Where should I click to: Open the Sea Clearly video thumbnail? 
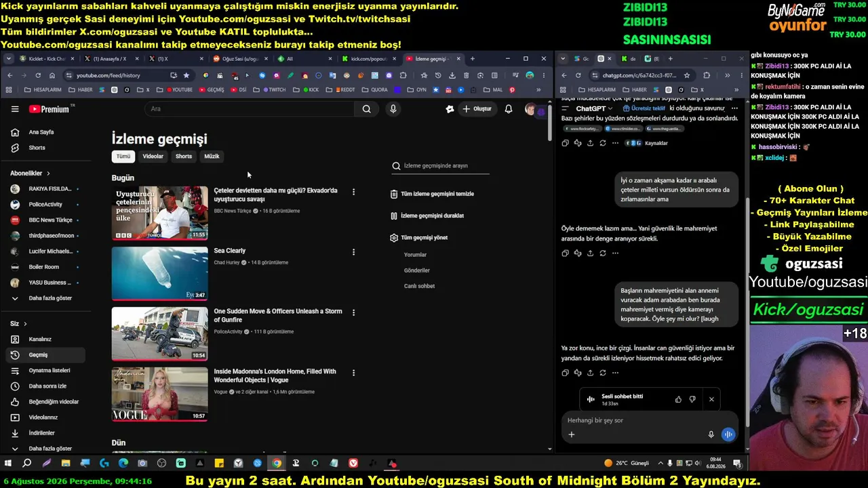(x=160, y=273)
